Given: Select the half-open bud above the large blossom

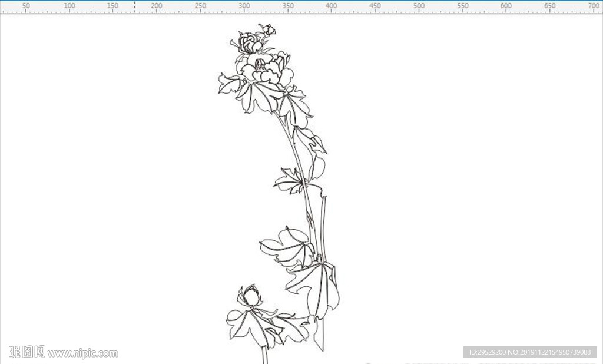Looking at the screenshot, I should pos(249,43).
